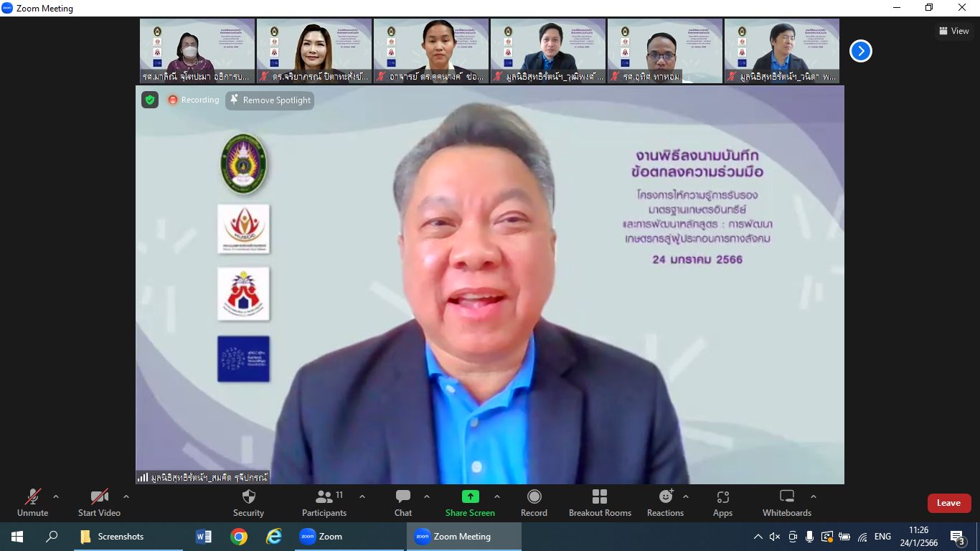Click the red Recording indicator
This screenshot has width=980, height=551.
click(x=193, y=100)
